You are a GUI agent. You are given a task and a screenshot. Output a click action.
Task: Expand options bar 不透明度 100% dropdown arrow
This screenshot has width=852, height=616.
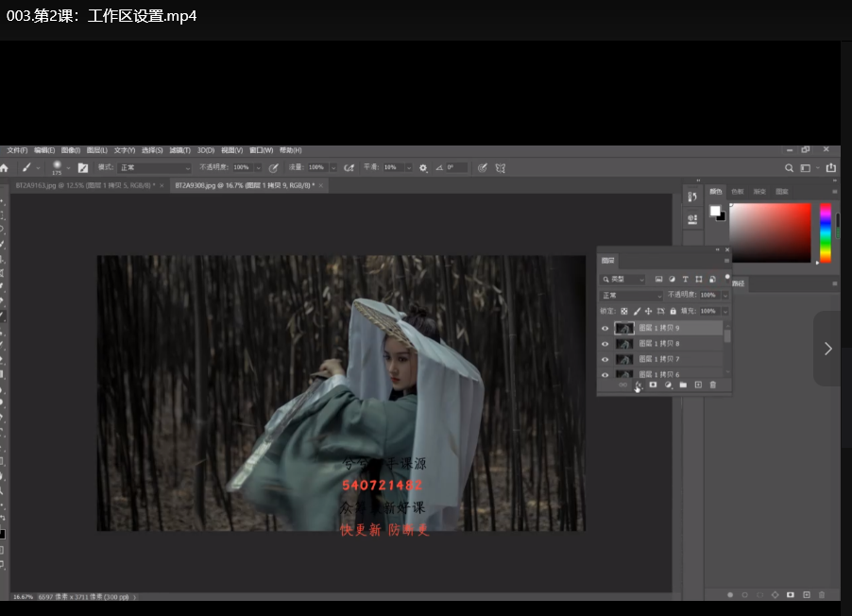coord(258,168)
